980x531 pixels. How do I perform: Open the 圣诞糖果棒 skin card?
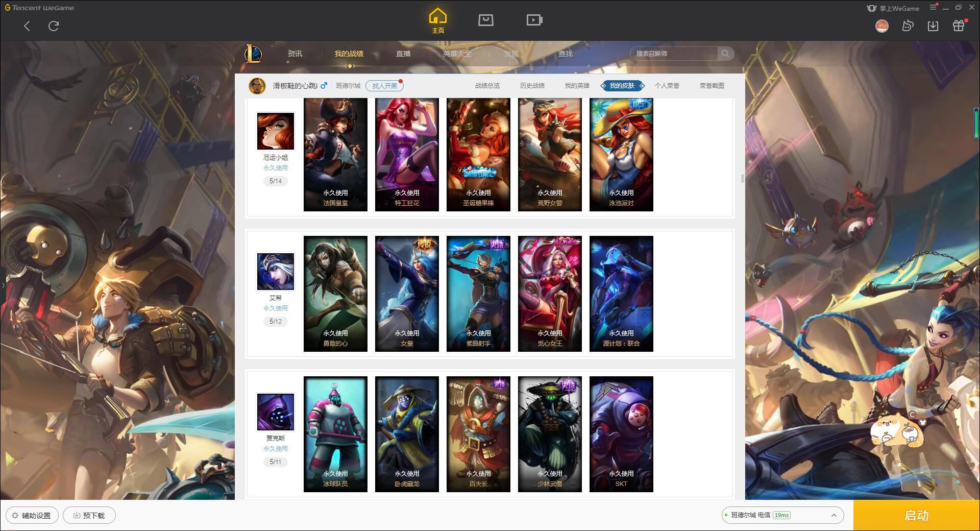(478, 155)
